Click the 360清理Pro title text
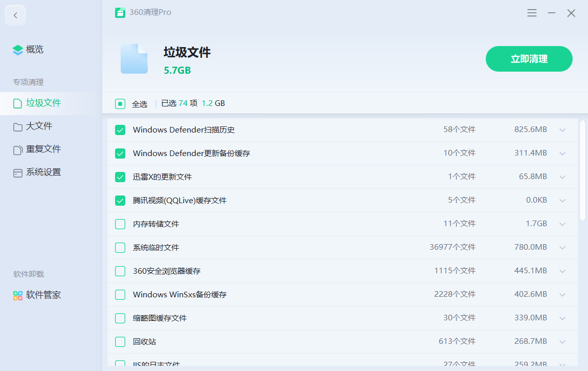588x371 pixels. 150,12
